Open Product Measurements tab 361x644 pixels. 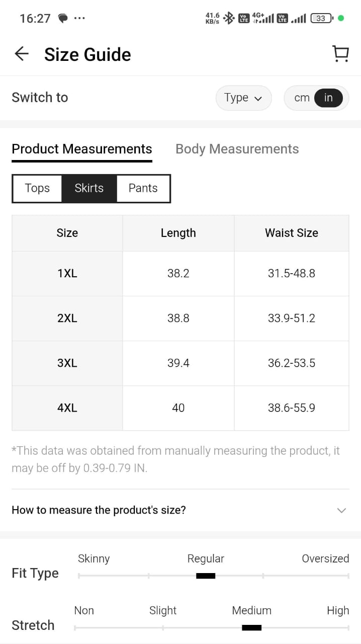pyautogui.click(x=81, y=149)
